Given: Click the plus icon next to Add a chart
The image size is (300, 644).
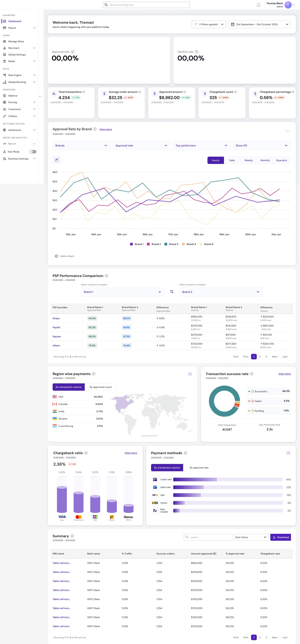Looking at the screenshot, I should [56, 256].
